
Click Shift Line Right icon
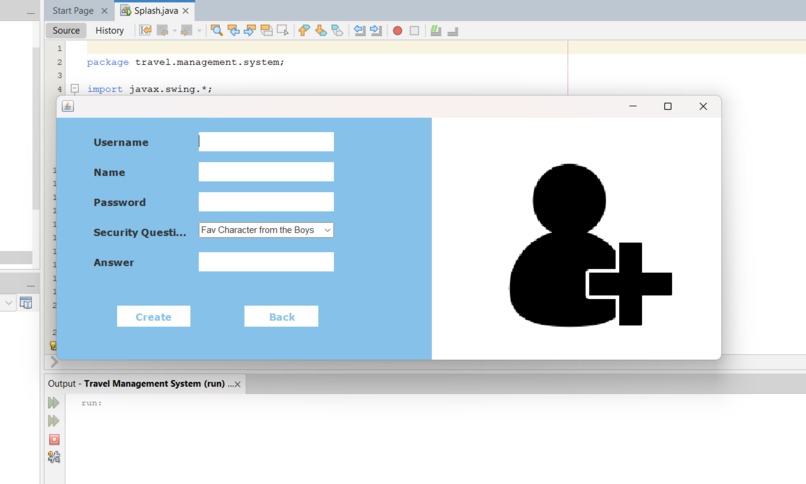pos(376,30)
